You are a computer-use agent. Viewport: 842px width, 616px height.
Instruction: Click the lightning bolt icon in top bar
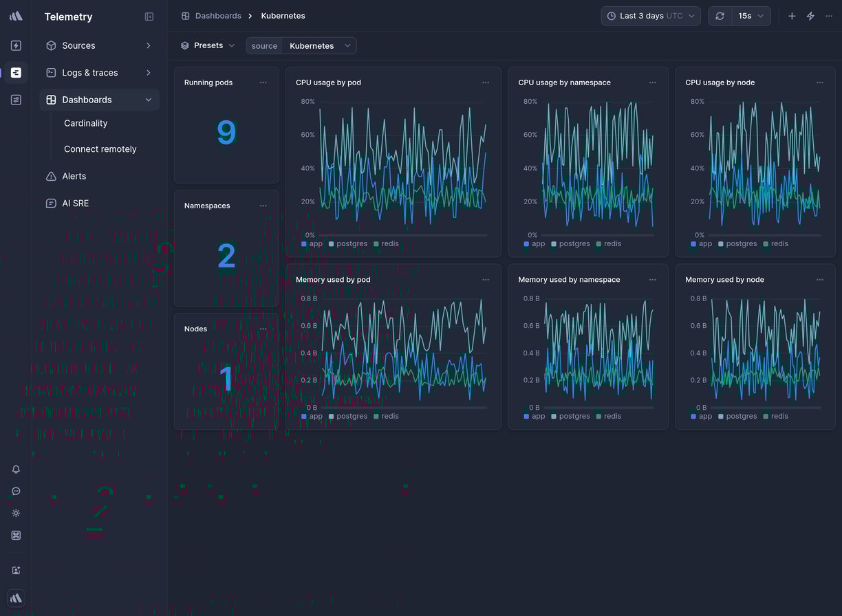[810, 16]
